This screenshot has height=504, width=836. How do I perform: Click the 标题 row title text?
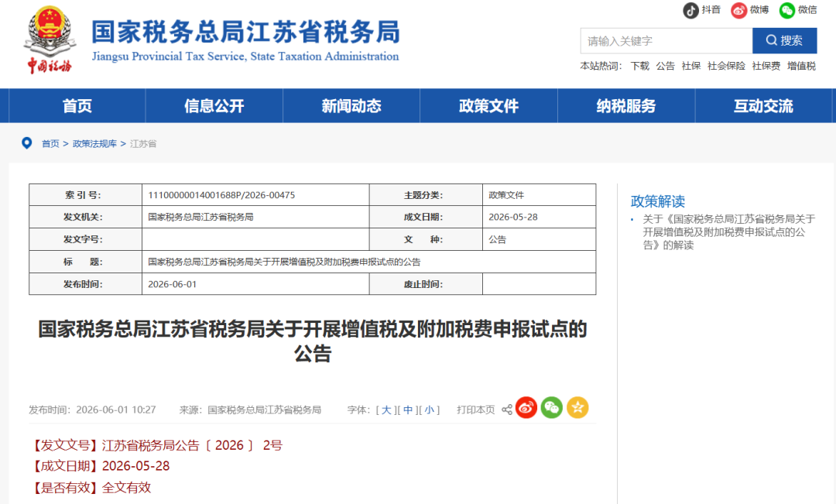pyautogui.click(x=284, y=262)
